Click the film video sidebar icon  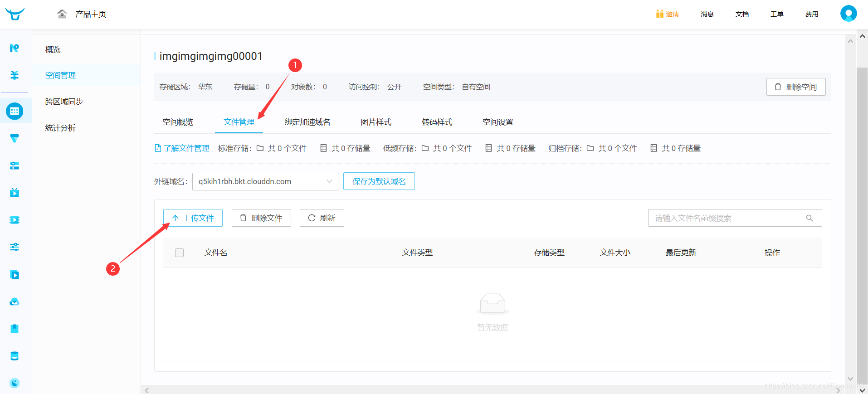pos(15,220)
